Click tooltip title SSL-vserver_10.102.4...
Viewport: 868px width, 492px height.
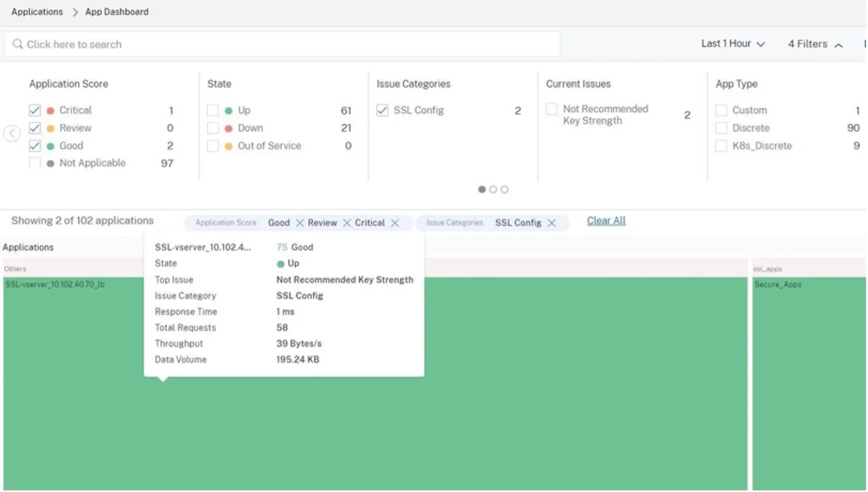click(x=203, y=247)
